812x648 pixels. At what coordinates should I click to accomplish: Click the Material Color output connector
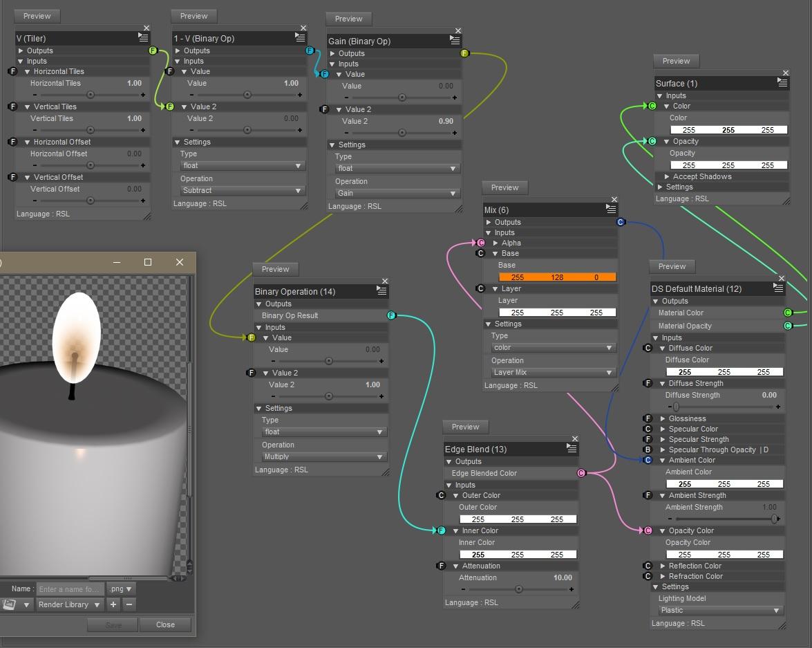pyautogui.click(x=788, y=313)
